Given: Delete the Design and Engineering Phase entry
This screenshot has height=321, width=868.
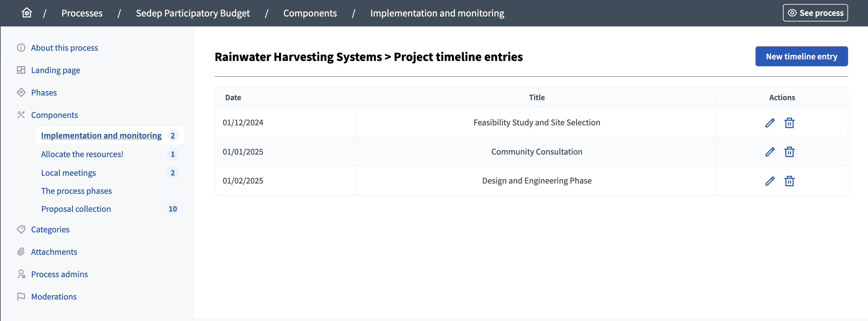Looking at the screenshot, I should click(790, 181).
